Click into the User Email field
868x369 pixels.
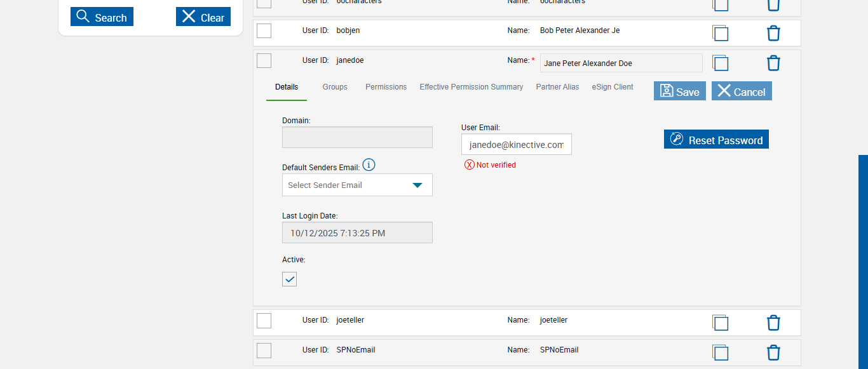[516, 145]
